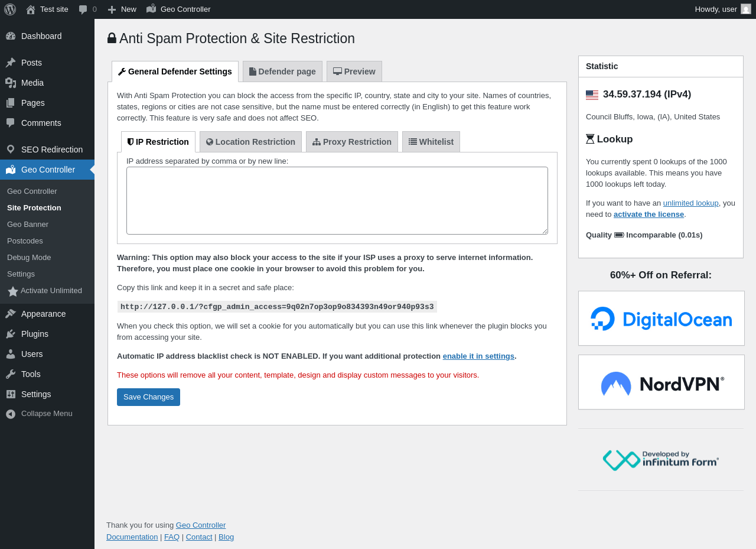Open Media via its sidebar icon
Viewport: 756px width, 549px height.
[11, 83]
